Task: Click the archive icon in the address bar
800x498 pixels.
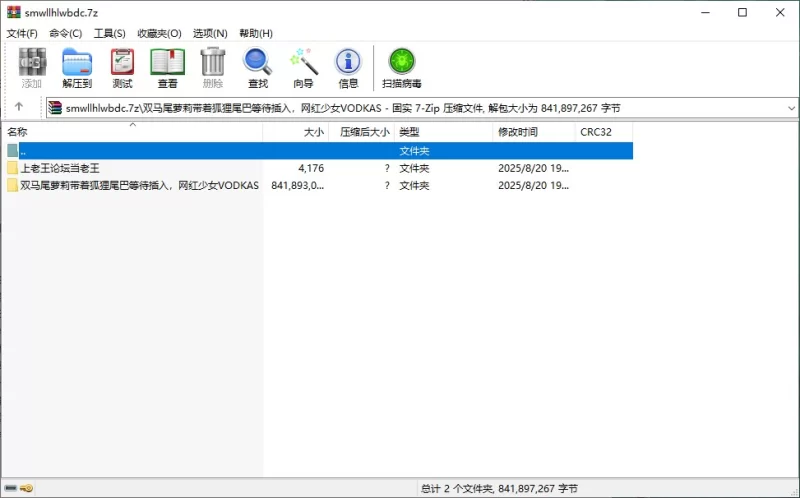Action: coord(55,108)
